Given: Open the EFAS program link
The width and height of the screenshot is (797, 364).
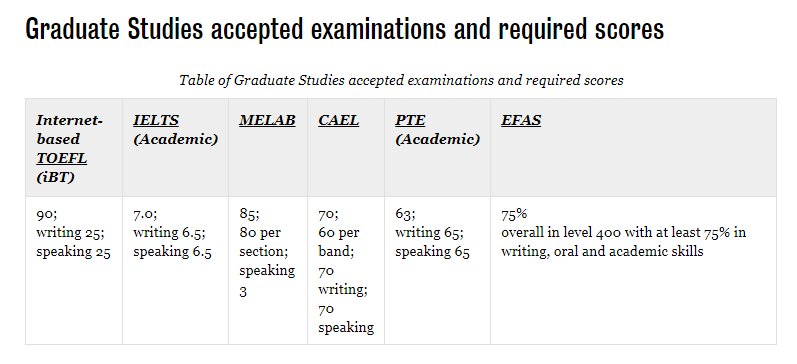Looking at the screenshot, I should pos(521,120).
